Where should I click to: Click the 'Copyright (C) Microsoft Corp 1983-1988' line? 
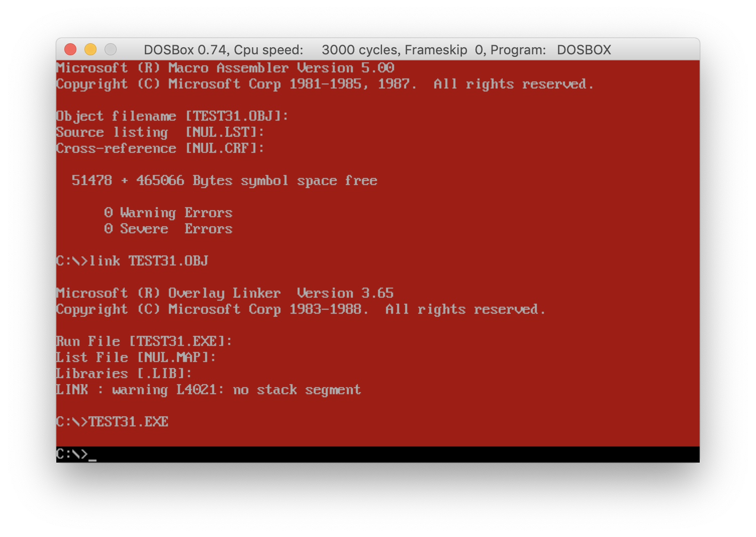(301, 309)
